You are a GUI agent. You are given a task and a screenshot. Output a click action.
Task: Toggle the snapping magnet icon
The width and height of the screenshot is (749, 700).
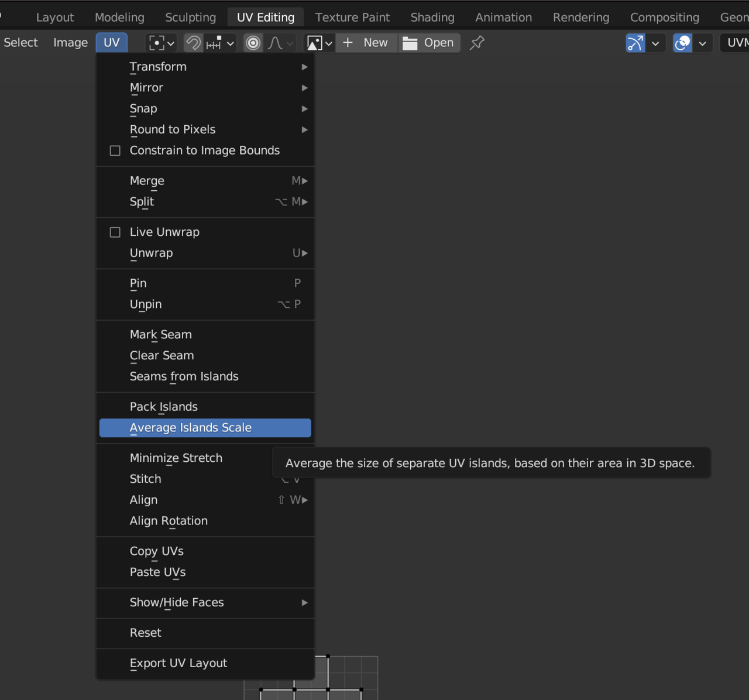[193, 43]
